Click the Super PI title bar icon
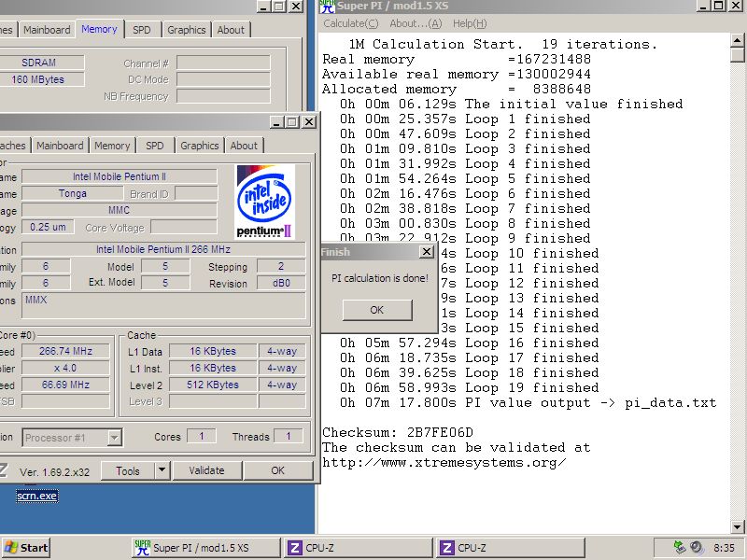The image size is (747, 560). (327, 7)
